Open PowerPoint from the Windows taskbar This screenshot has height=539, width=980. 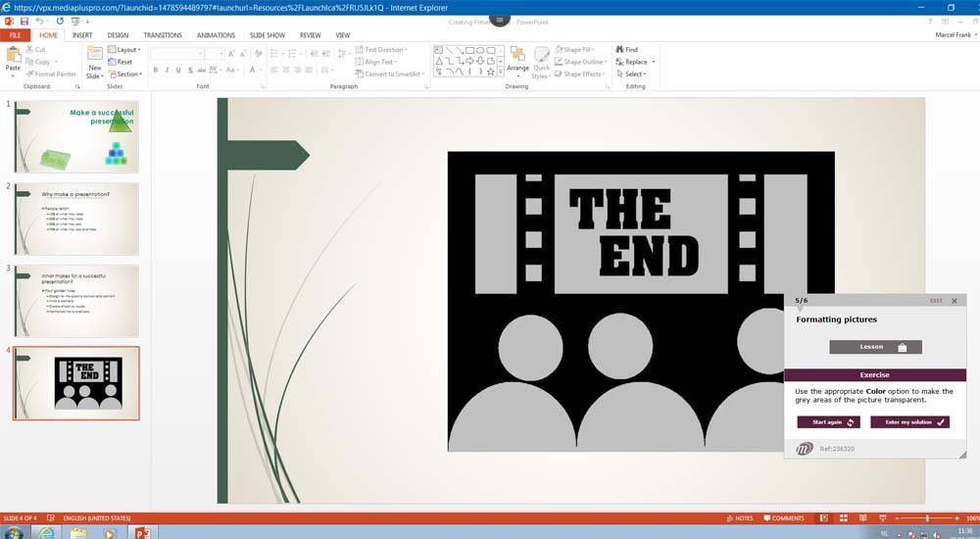140,532
